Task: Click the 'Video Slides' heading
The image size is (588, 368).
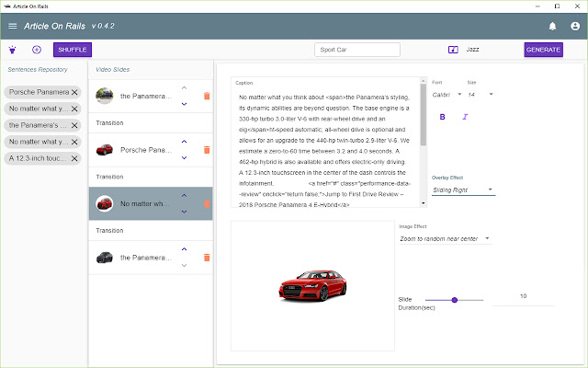Action: coord(112,70)
